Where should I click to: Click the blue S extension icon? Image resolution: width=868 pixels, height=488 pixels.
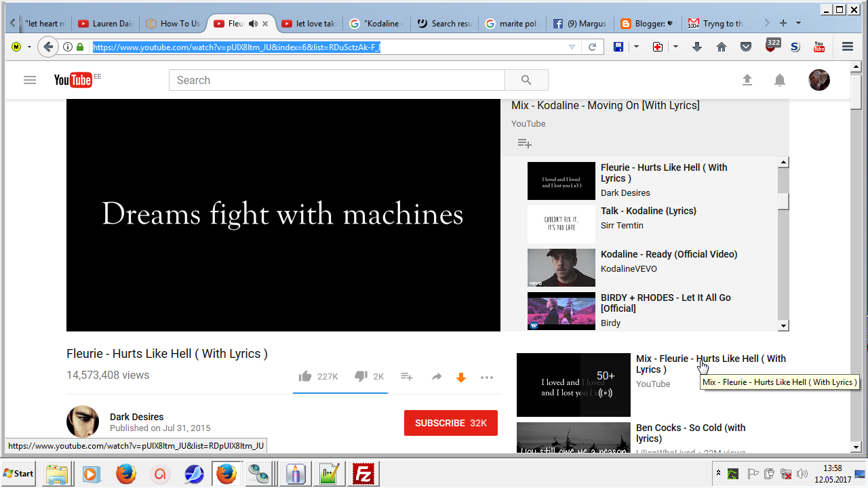coord(795,47)
